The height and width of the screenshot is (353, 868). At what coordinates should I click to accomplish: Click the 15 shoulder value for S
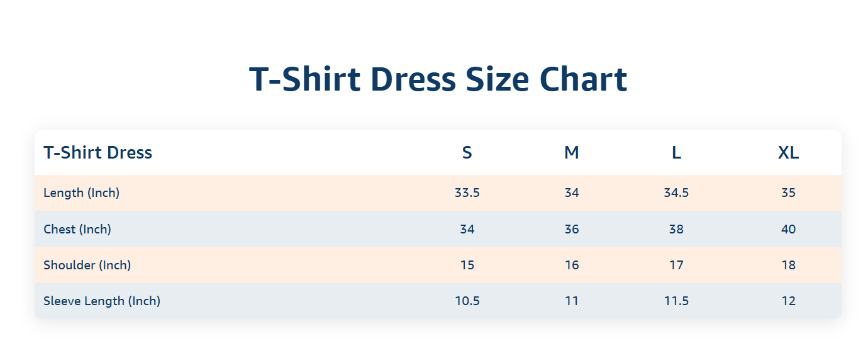pos(467,265)
